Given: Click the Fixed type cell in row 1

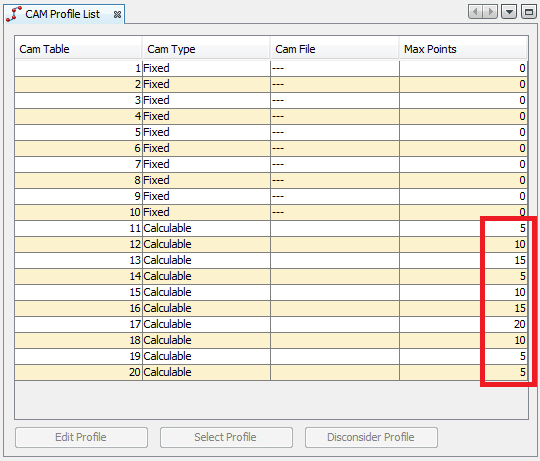Looking at the screenshot, I should click(206, 68).
